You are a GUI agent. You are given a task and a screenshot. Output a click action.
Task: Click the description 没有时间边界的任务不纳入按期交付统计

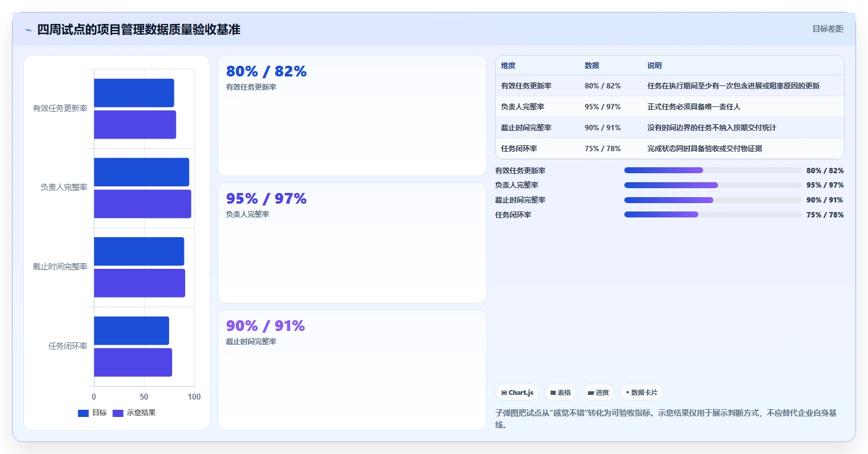(x=712, y=128)
